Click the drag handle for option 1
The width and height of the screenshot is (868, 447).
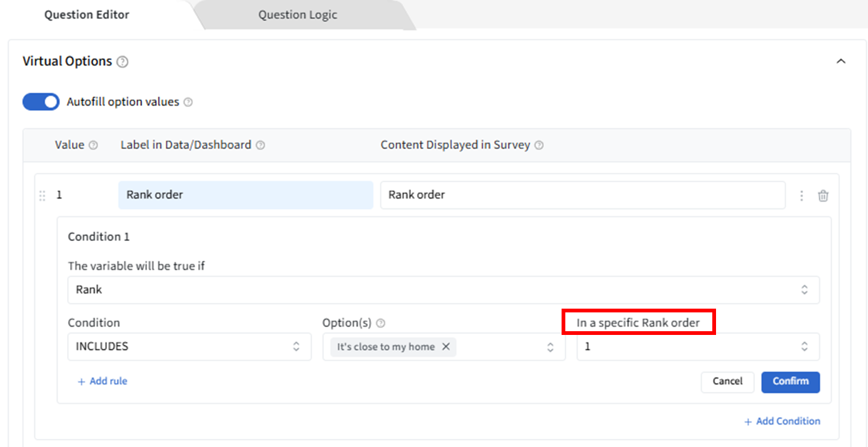click(43, 196)
